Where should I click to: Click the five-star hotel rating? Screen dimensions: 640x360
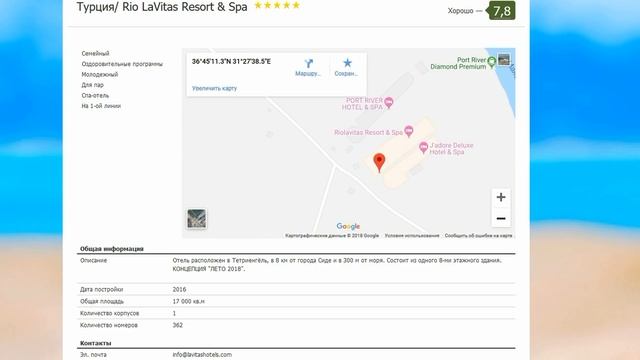click(277, 5)
